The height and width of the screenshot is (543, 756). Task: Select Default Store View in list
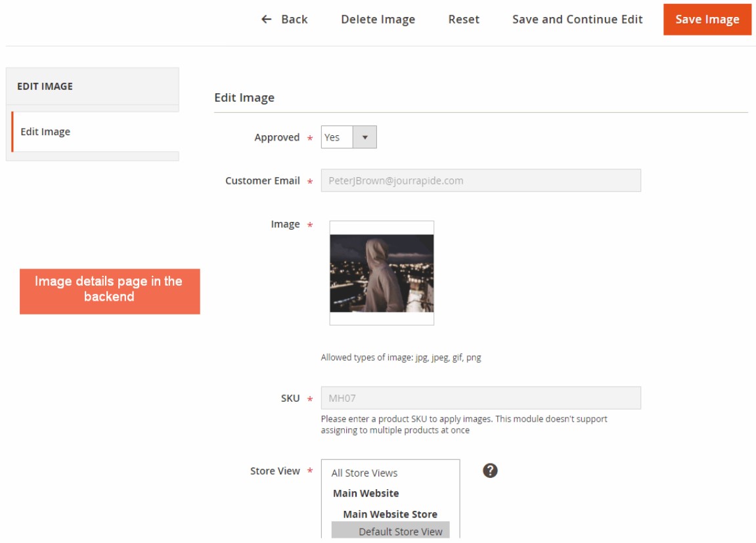click(400, 531)
